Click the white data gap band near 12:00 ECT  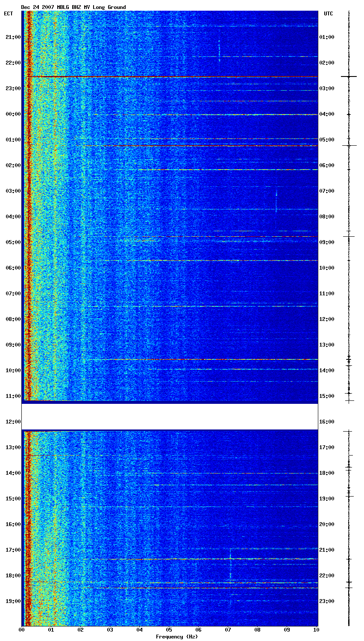tap(170, 417)
